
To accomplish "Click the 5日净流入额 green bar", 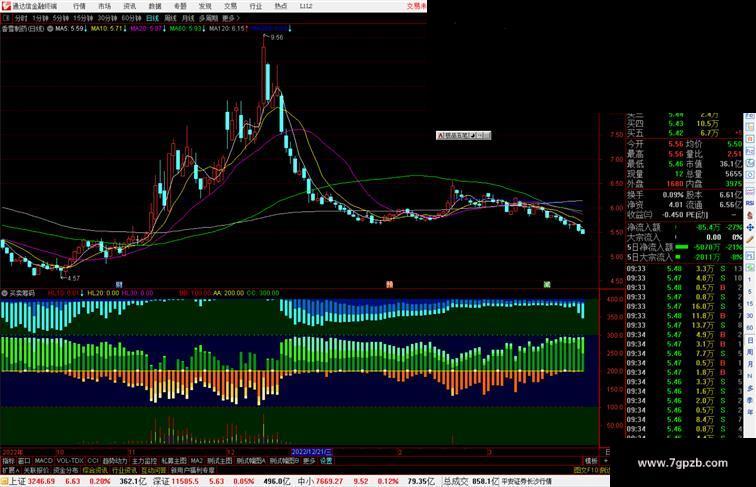I will [x=681, y=247].
